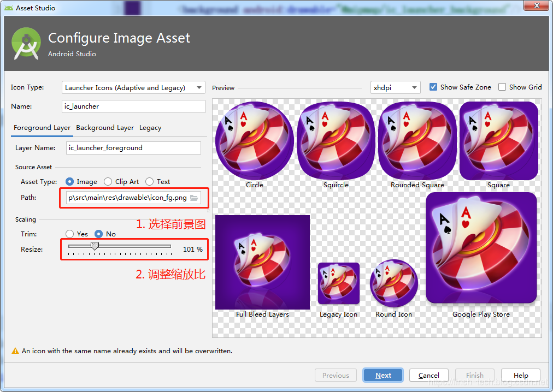This screenshot has height=392, width=553.
Task: Enable Show Grid checkbox
Action: click(502, 87)
